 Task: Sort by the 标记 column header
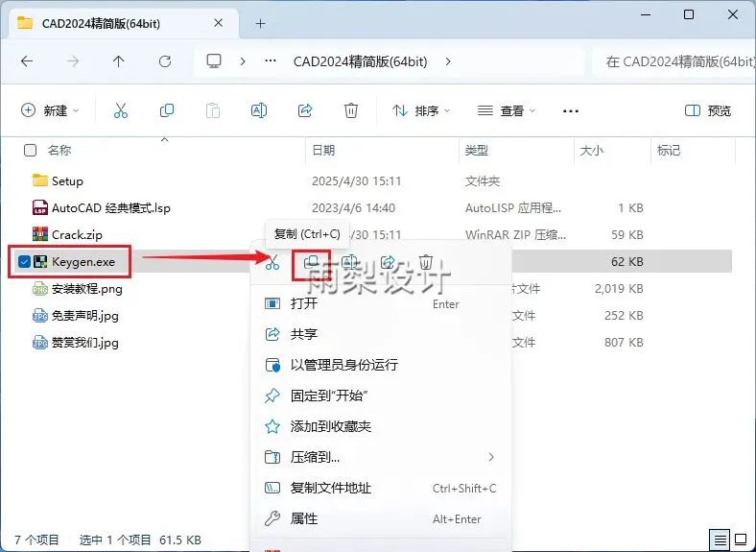pyautogui.click(x=669, y=150)
